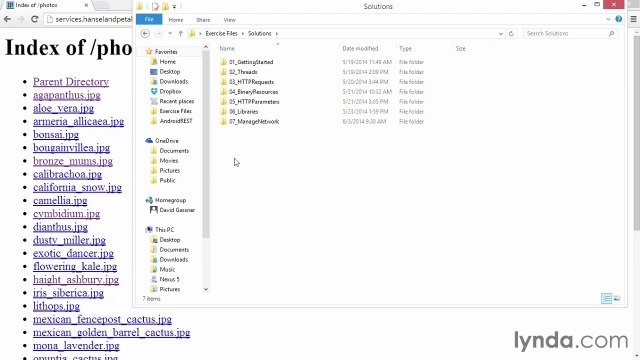
Task: Switch to large icons view layout
Action: coord(617,298)
